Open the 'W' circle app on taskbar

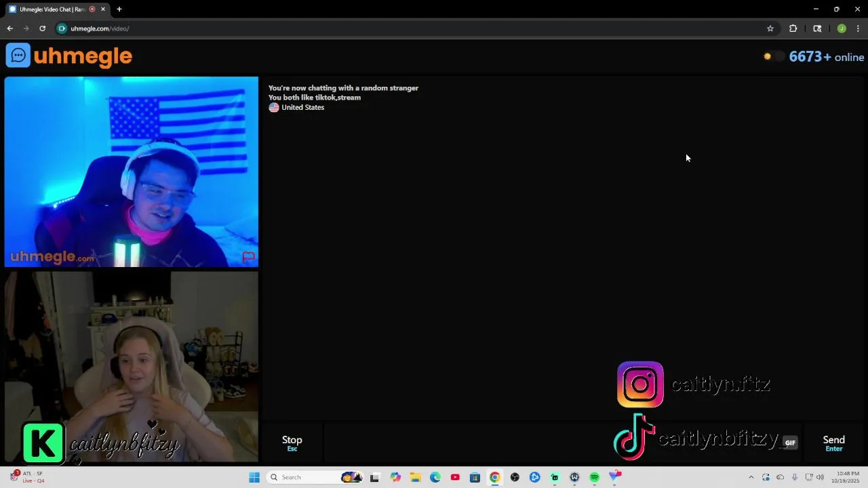(574, 477)
